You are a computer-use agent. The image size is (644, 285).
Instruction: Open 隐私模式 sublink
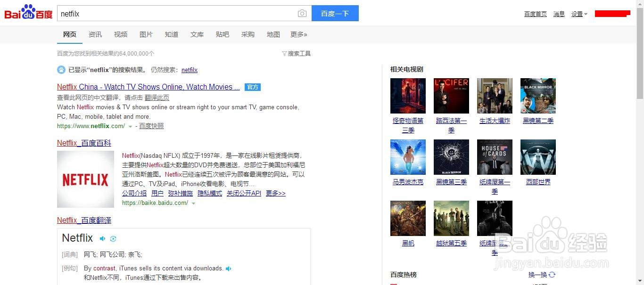210,193
